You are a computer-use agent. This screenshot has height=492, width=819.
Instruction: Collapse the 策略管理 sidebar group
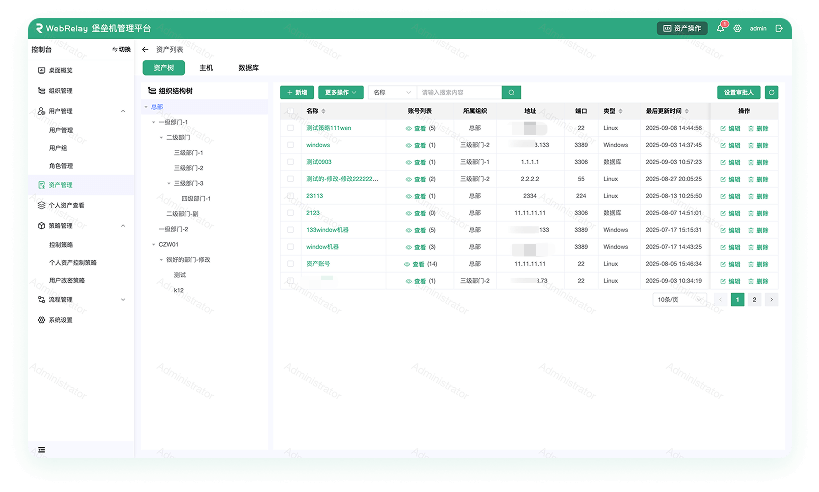pyautogui.click(x=123, y=226)
